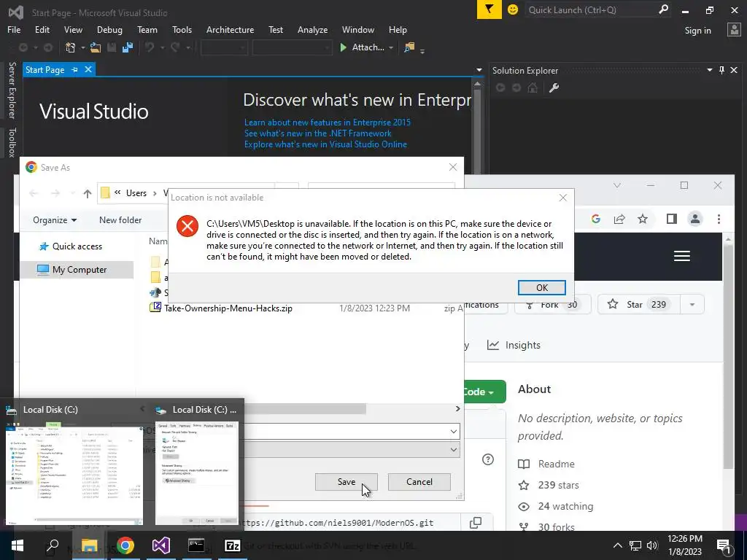This screenshot has width=747, height=560.
Task: Click OK in the Location error dialog
Action: (542, 287)
